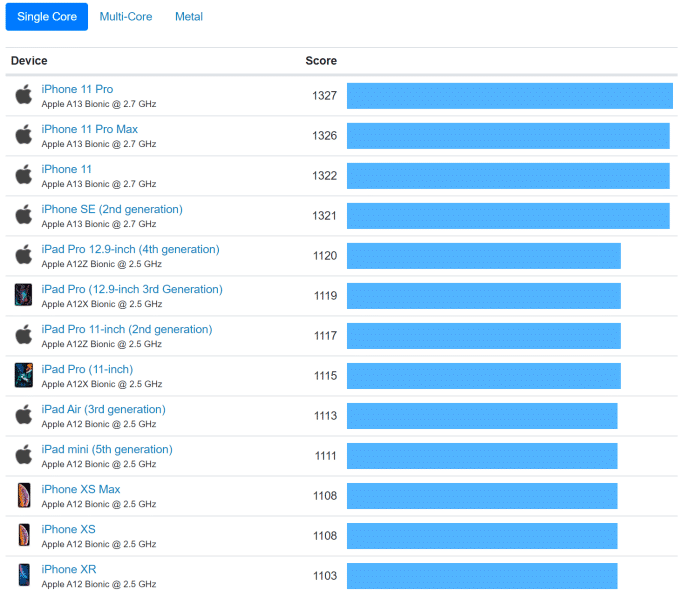Screen dimensions: 700x590
Task: Click the score value 1321
Action: [x=325, y=216]
